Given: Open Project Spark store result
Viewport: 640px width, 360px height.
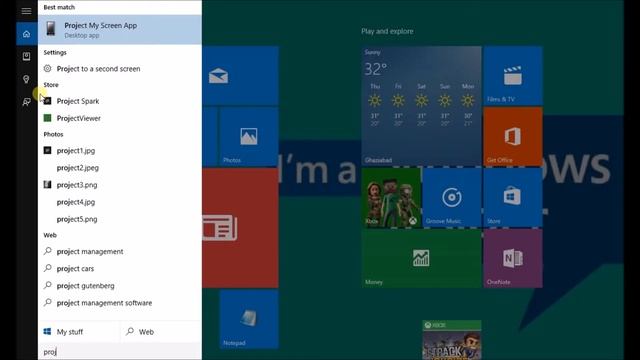Looking at the screenshot, I should [120, 101].
